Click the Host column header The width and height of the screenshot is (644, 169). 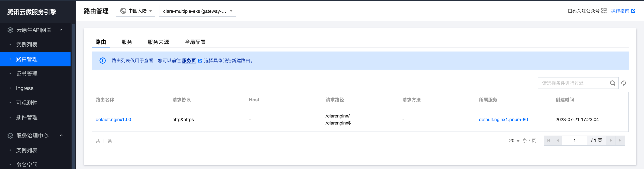pyautogui.click(x=254, y=100)
